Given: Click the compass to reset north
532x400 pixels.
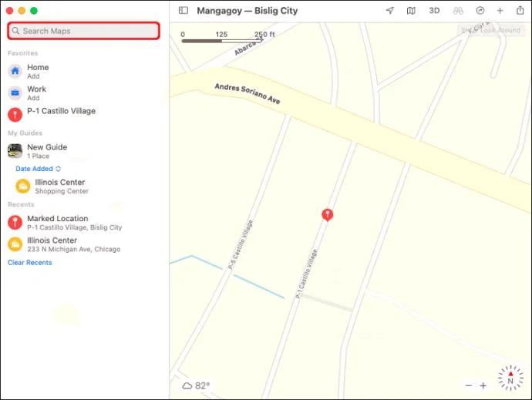Looking at the screenshot, I should [x=510, y=378].
